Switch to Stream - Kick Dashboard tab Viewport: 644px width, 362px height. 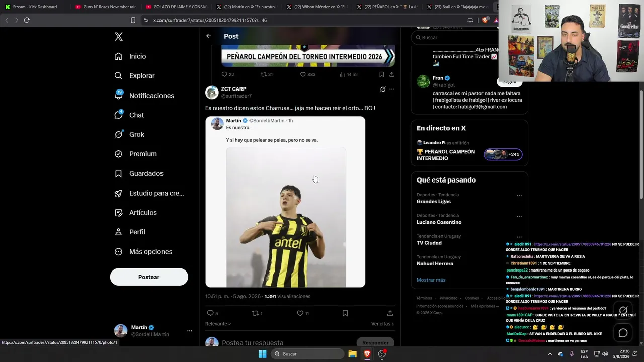[x=35, y=7]
